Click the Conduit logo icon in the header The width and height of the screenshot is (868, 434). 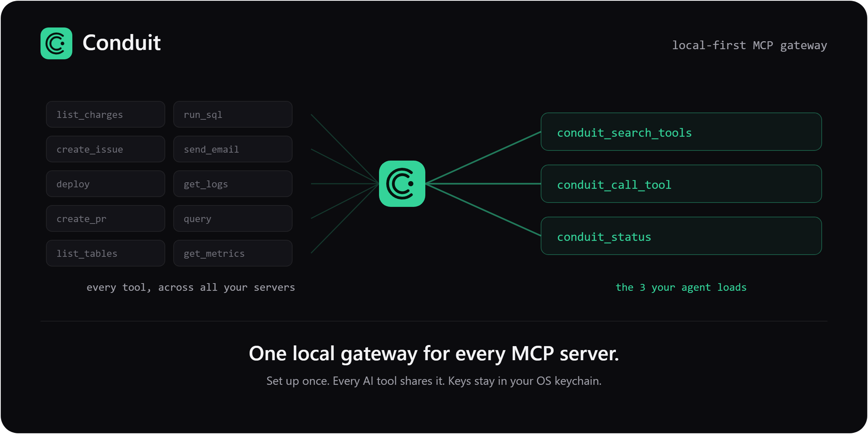(56, 43)
